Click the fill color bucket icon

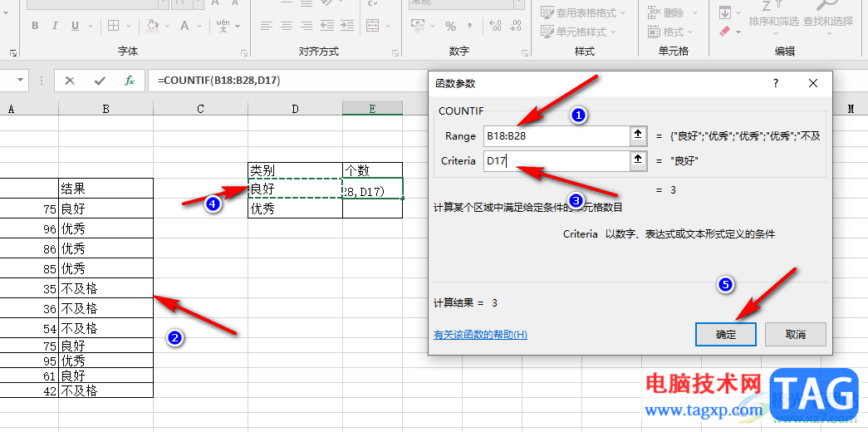152,26
